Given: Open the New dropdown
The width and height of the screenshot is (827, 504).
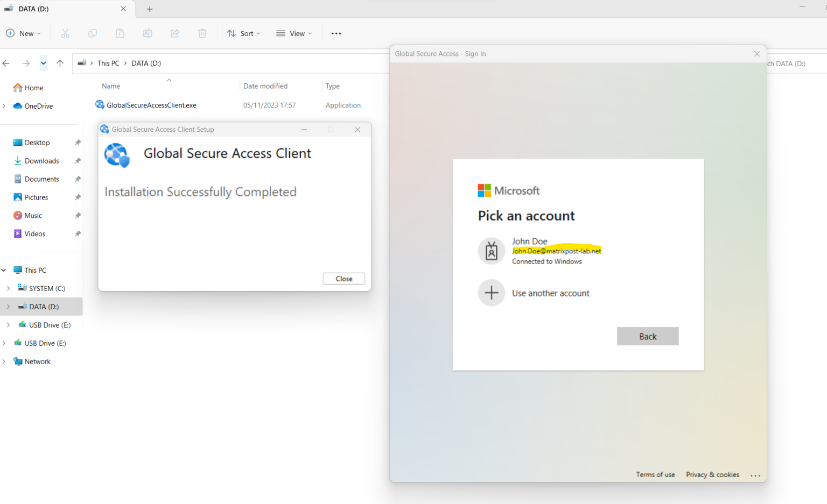Looking at the screenshot, I should (x=23, y=33).
